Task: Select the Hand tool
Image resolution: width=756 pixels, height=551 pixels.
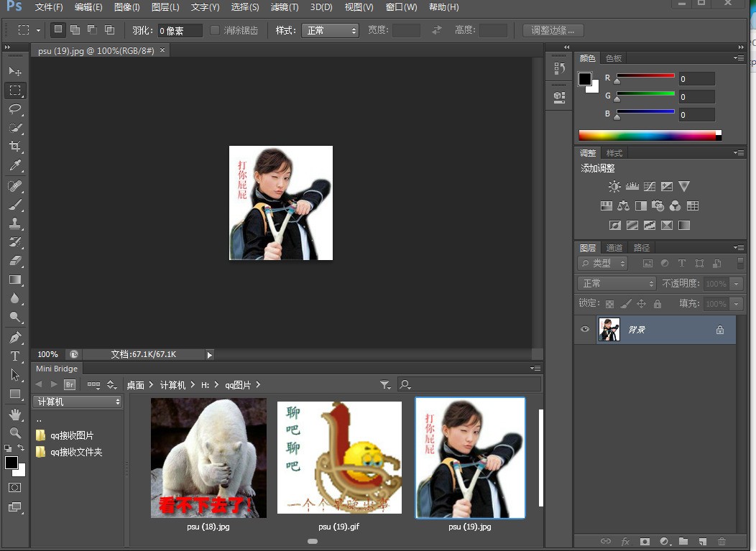Action: tap(15, 414)
